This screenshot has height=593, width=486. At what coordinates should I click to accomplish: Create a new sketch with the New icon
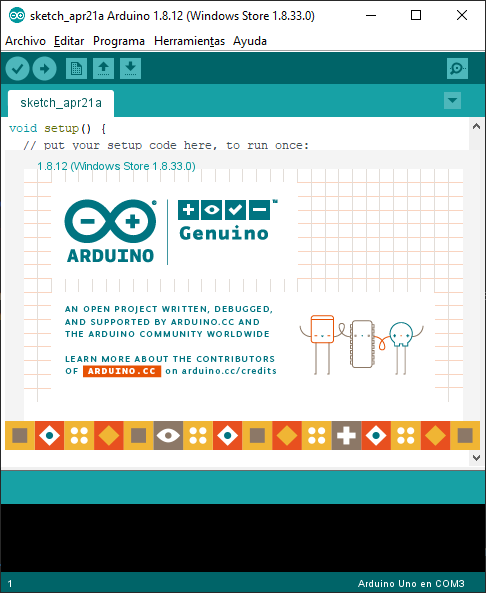tap(76, 68)
